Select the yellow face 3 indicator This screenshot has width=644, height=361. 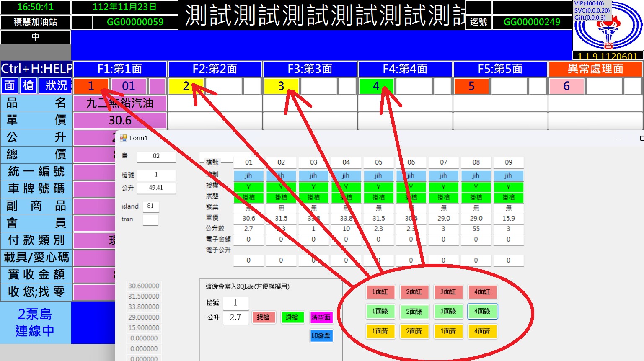(281, 86)
